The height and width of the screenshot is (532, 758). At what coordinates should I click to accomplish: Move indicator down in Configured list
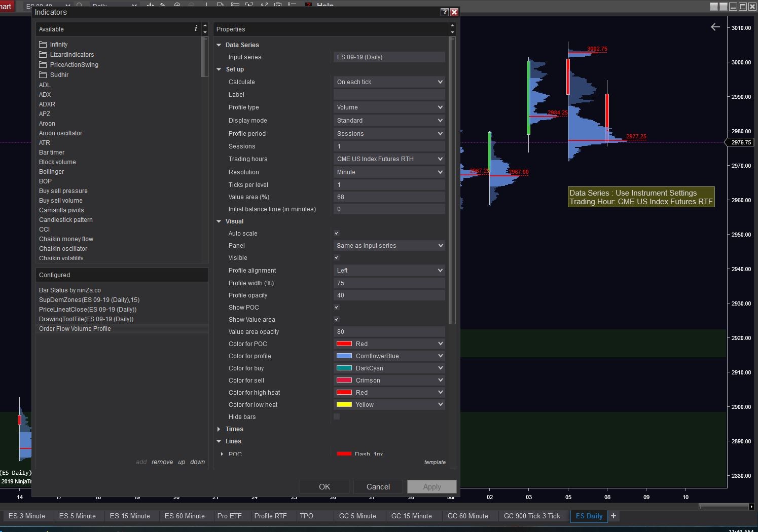pos(198,462)
